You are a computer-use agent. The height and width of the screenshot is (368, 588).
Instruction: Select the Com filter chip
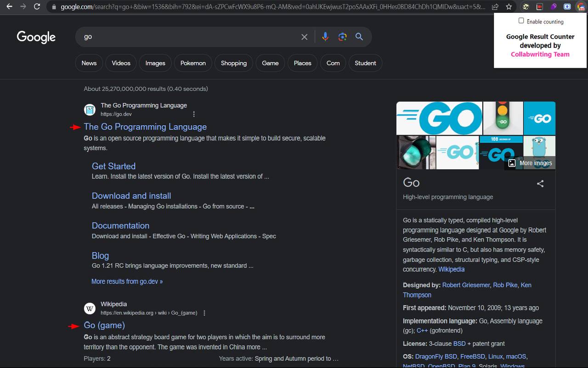pos(333,63)
